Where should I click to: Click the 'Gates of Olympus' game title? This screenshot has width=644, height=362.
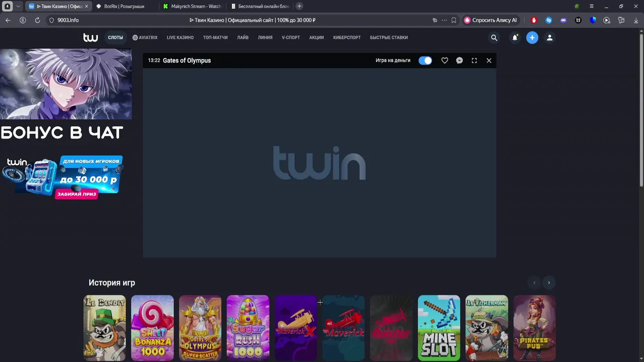click(x=187, y=60)
